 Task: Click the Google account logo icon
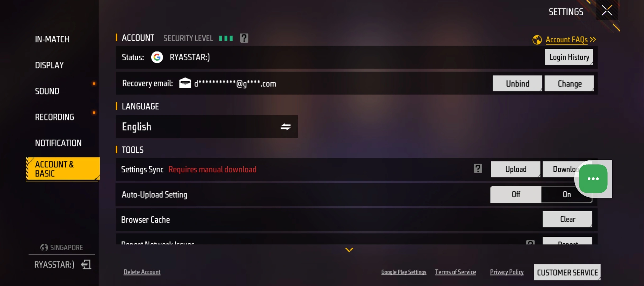[157, 57]
